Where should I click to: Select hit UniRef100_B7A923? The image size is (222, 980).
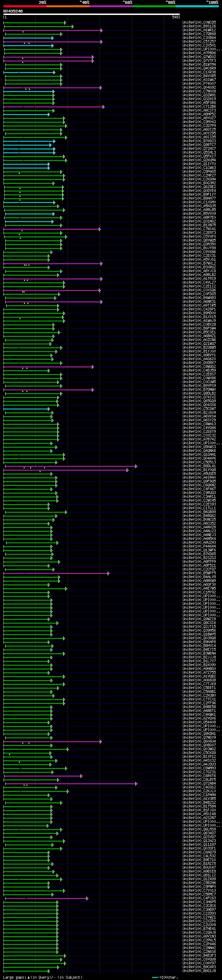point(199,141)
